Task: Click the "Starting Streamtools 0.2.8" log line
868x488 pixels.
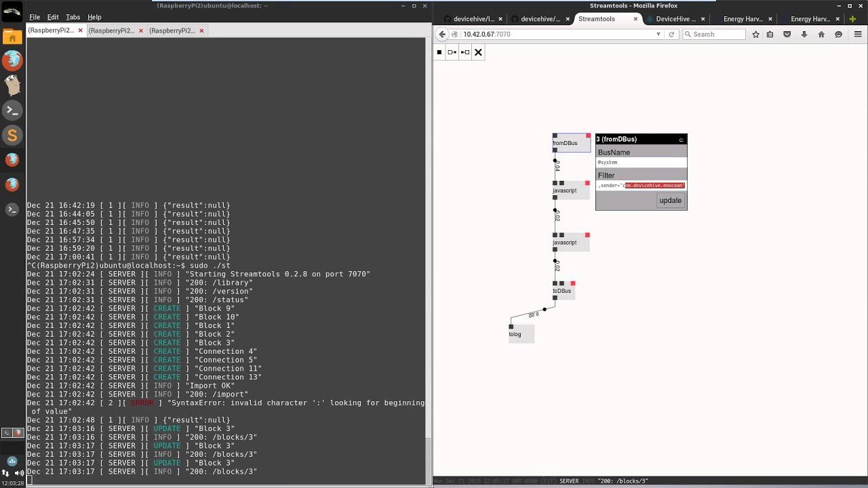Action: (199, 274)
